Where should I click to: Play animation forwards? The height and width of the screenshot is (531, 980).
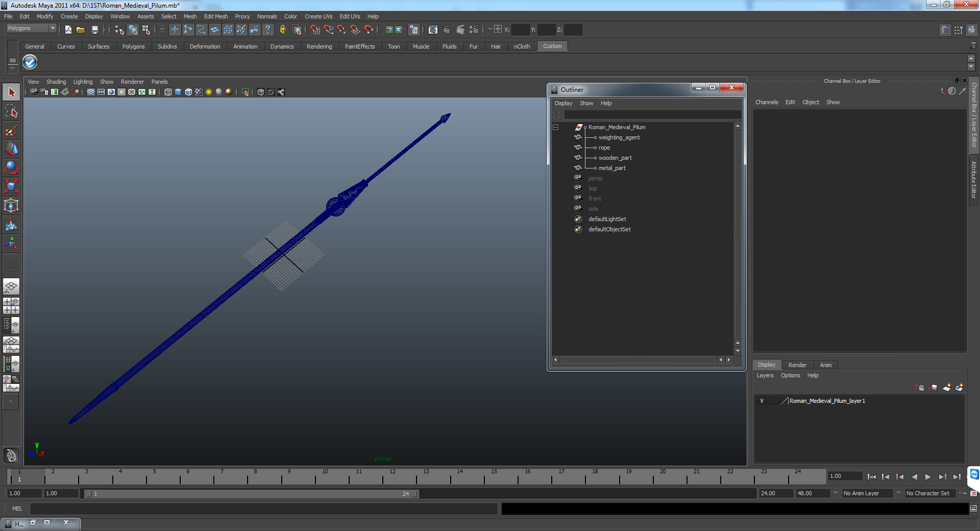(928, 477)
